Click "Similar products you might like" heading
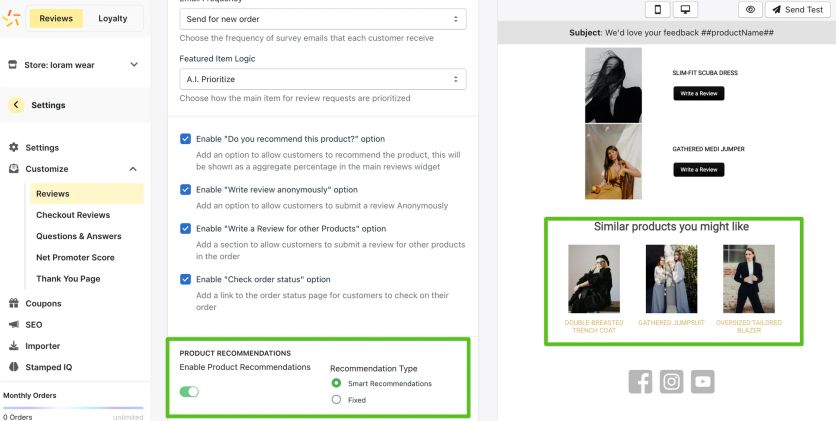The height and width of the screenshot is (421, 836). point(671,226)
